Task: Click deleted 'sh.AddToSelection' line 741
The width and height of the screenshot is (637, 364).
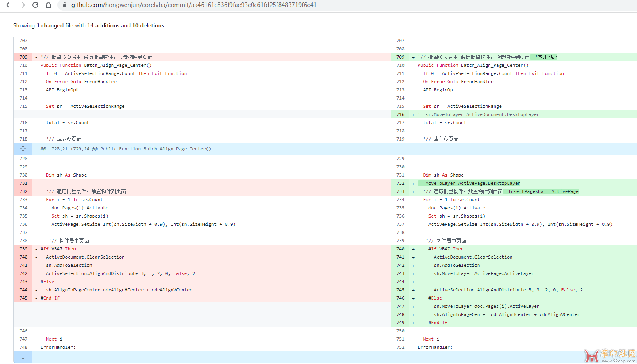Action: pos(69,265)
